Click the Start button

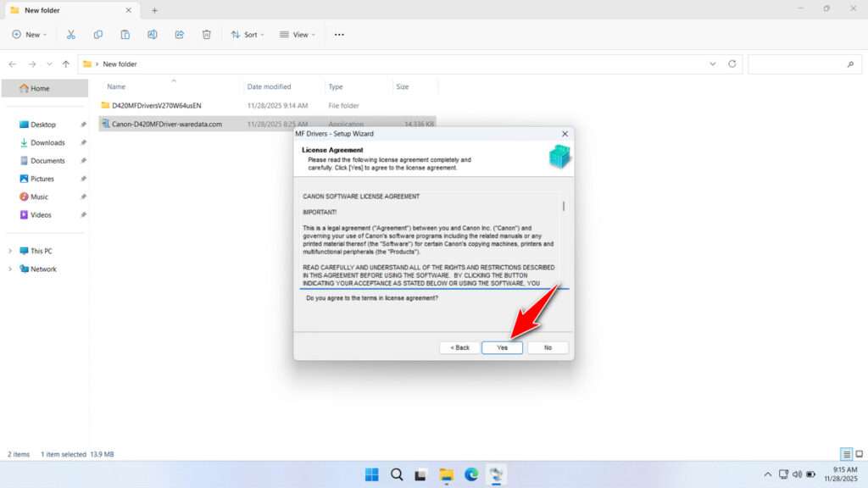point(371,474)
